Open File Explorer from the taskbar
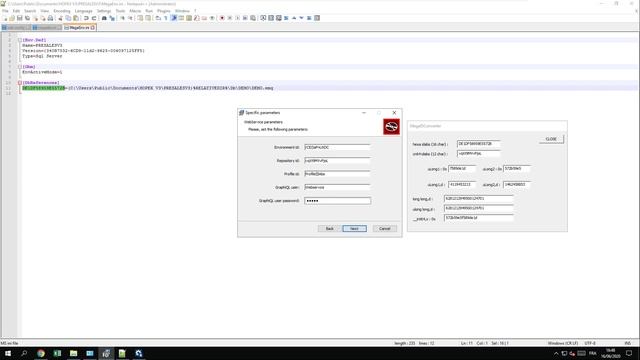Screen dimensions: 640x360 [x=73, y=353]
